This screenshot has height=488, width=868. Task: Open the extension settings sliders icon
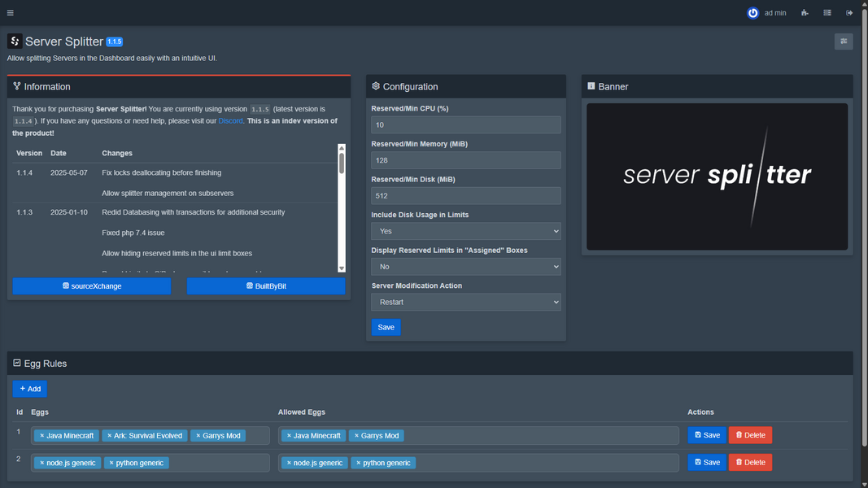coord(844,41)
